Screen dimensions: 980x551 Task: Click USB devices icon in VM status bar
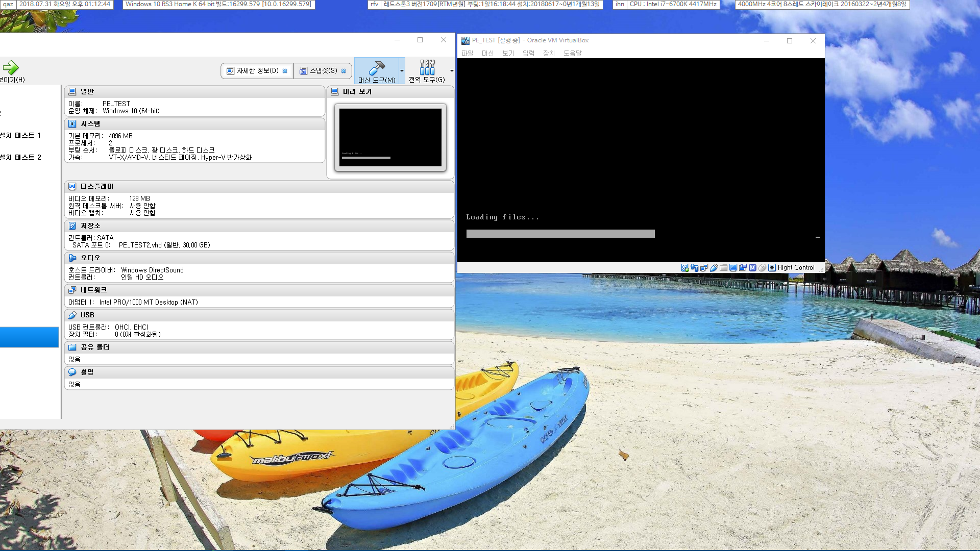(x=714, y=267)
